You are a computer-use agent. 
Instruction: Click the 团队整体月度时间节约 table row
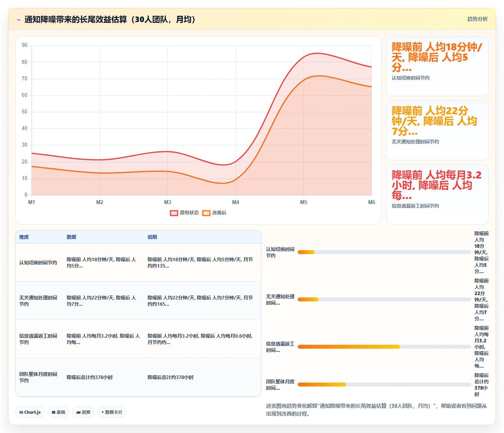coord(138,377)
